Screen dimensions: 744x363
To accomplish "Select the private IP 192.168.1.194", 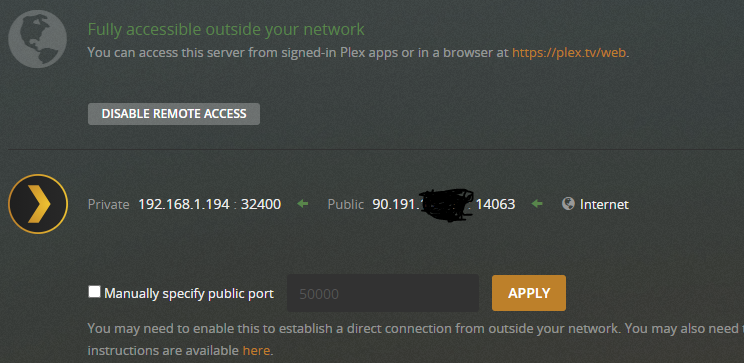I will (184, 205).
